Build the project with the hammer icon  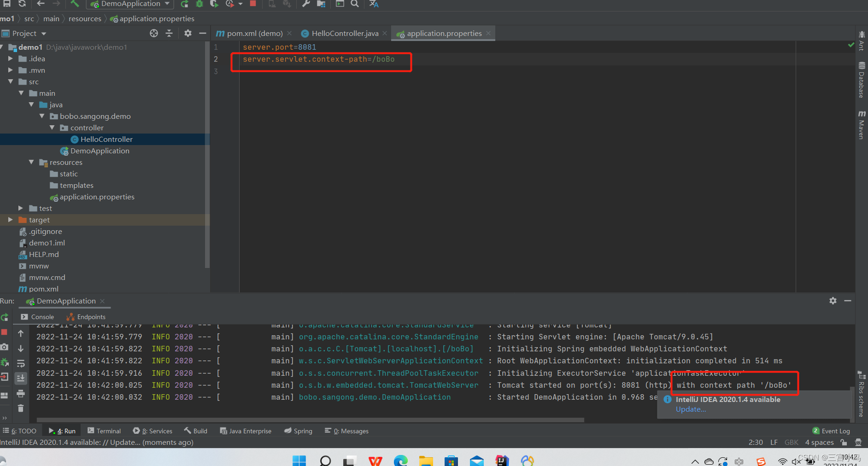(75, 4)
